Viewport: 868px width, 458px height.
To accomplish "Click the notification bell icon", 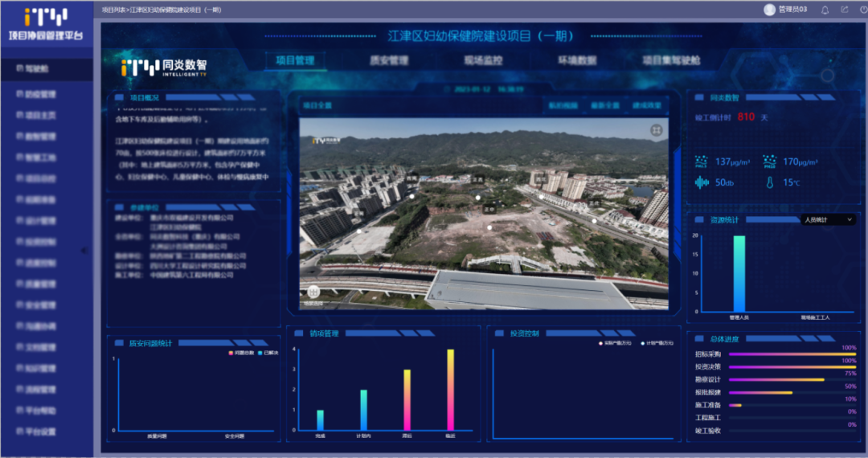I will 825,10.
